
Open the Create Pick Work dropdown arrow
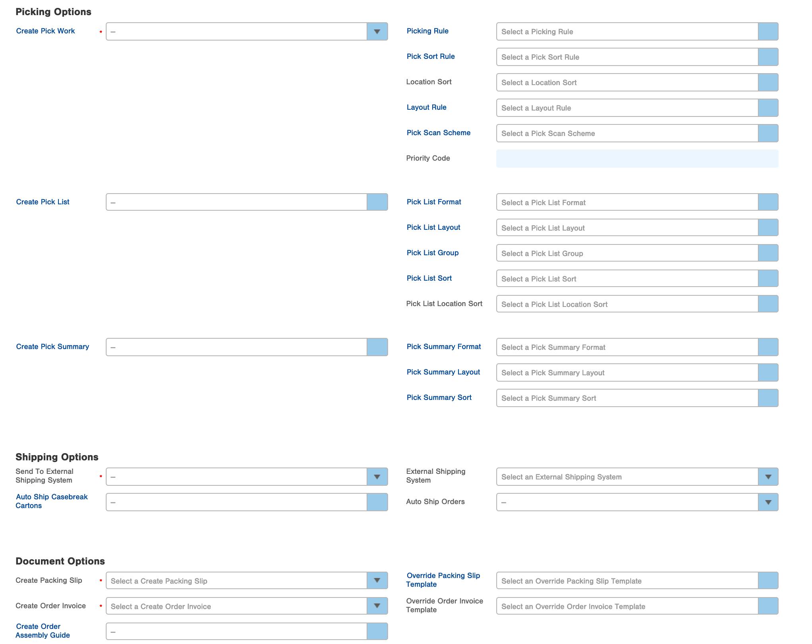tap(377, 31)
